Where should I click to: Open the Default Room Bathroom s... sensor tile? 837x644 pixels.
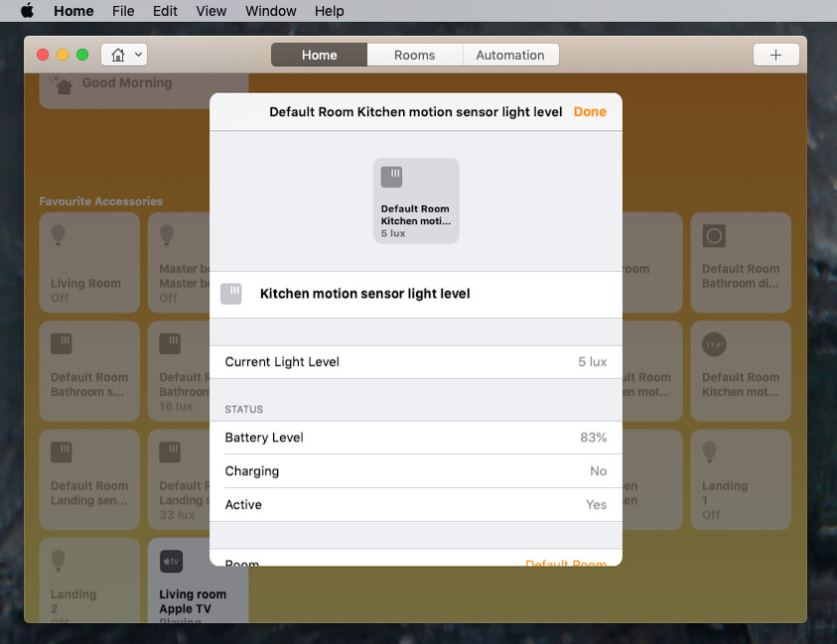click(x=89, y=371)
